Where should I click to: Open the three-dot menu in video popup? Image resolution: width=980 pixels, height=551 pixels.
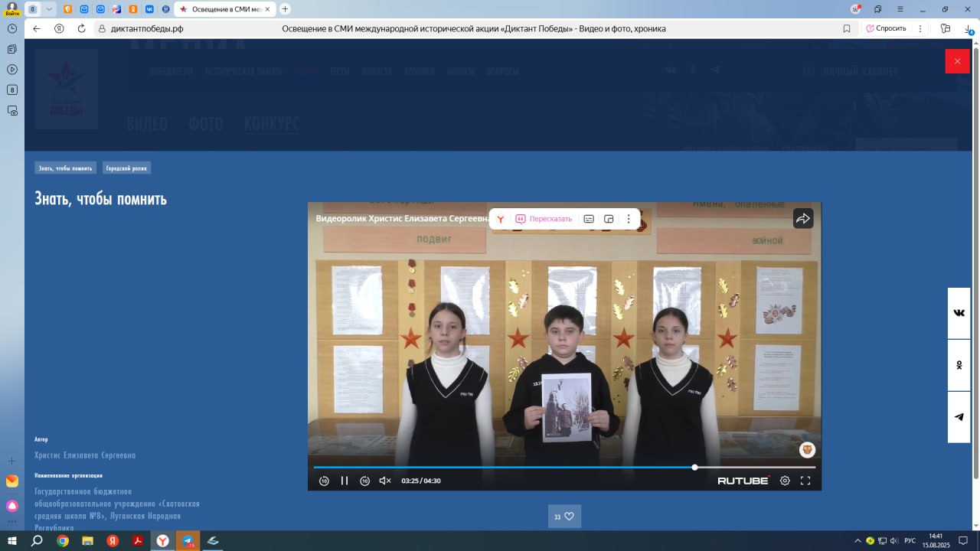(629, 219)
